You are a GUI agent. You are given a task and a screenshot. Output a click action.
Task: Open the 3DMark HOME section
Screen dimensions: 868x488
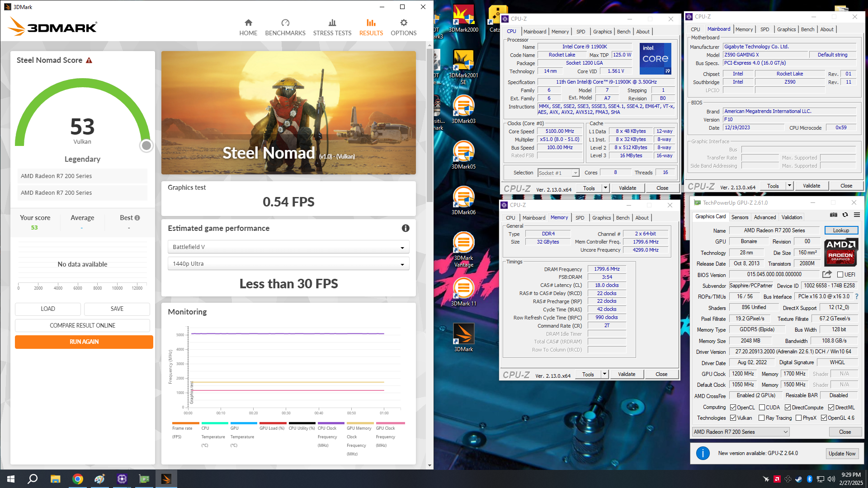(248, 28)
